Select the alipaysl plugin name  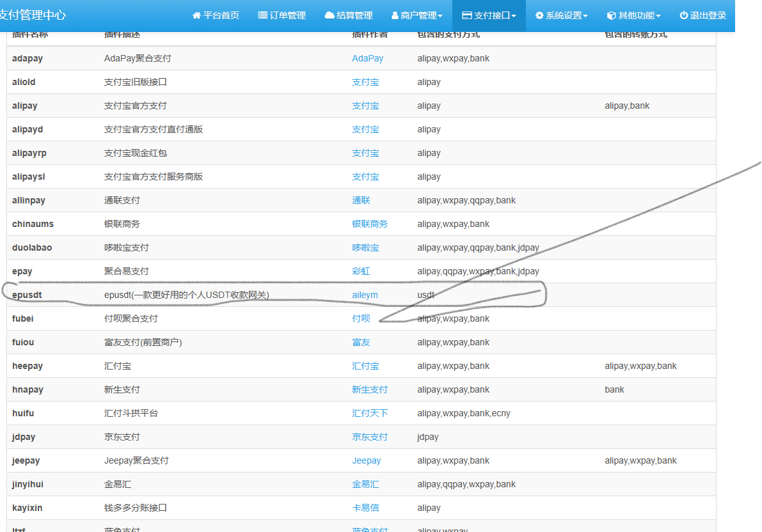click(29, 177)
